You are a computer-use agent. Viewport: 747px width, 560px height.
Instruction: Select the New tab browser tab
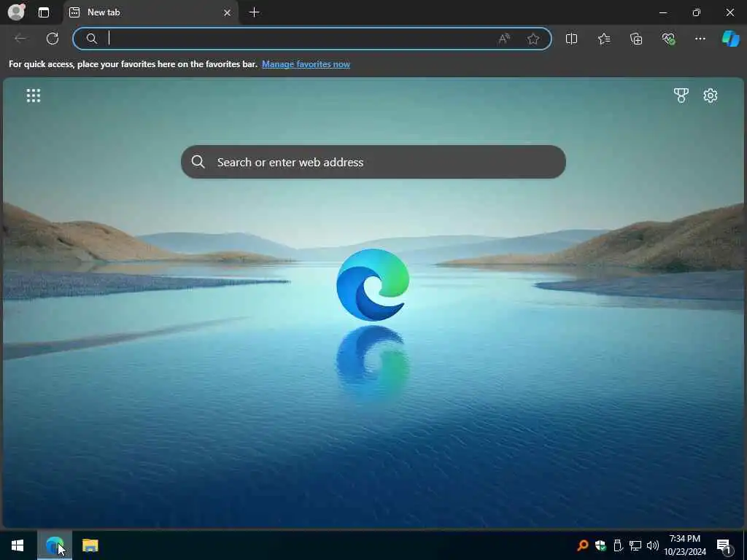151,12
